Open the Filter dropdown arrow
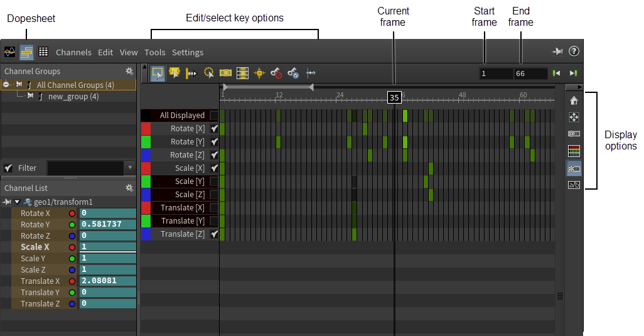 [130, 168]
